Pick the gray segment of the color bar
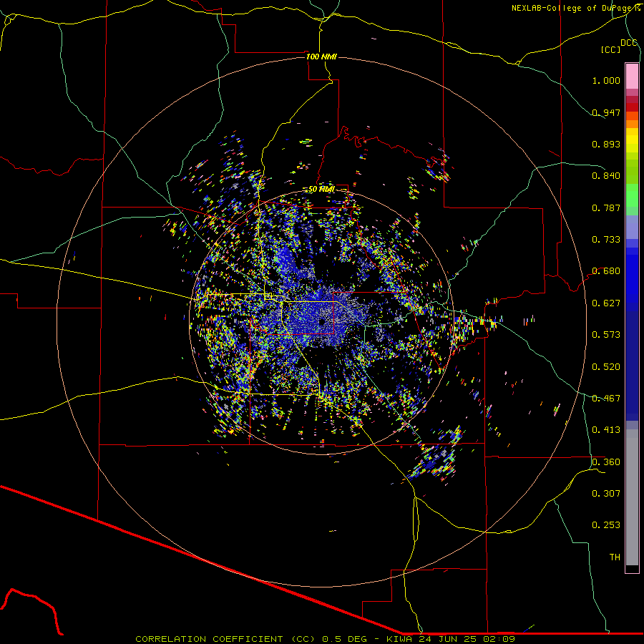Image resolution: width=644 pixels, height=644 pixels. 632,497
